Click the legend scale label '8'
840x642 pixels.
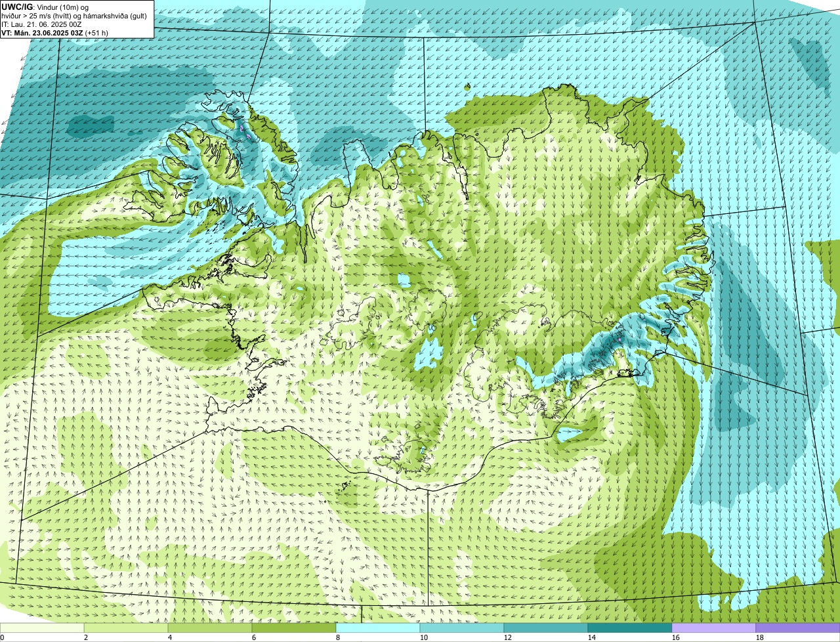[x=339, y=637]
